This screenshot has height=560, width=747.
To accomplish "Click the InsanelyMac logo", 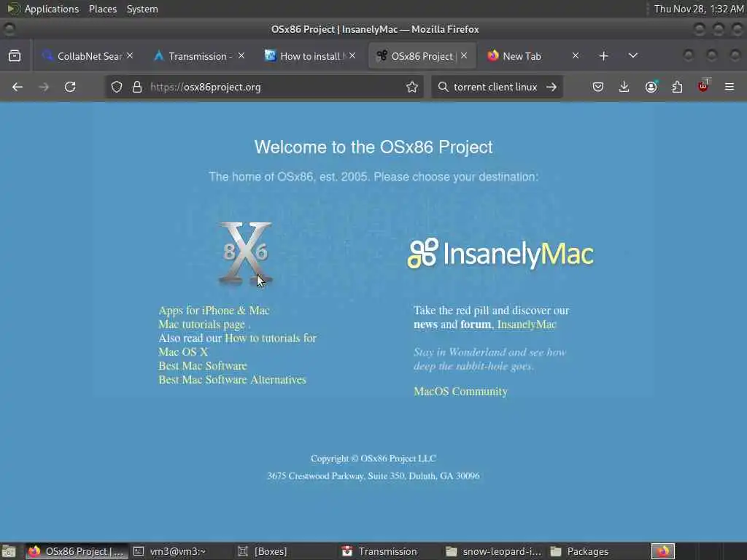I will tap(500, 253).
